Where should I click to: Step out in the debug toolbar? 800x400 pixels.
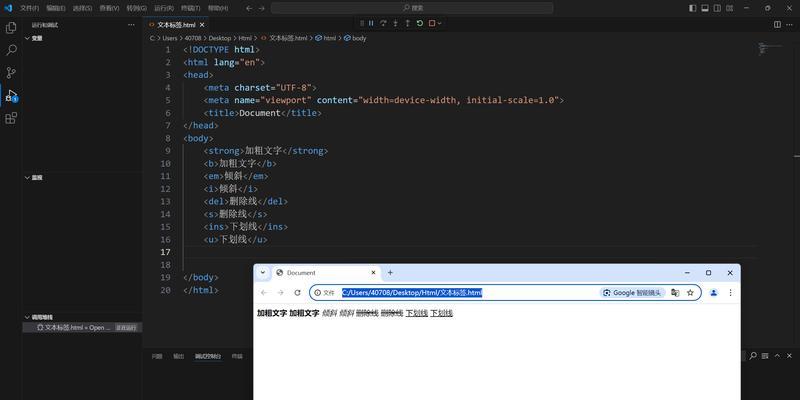click(408, 23)
